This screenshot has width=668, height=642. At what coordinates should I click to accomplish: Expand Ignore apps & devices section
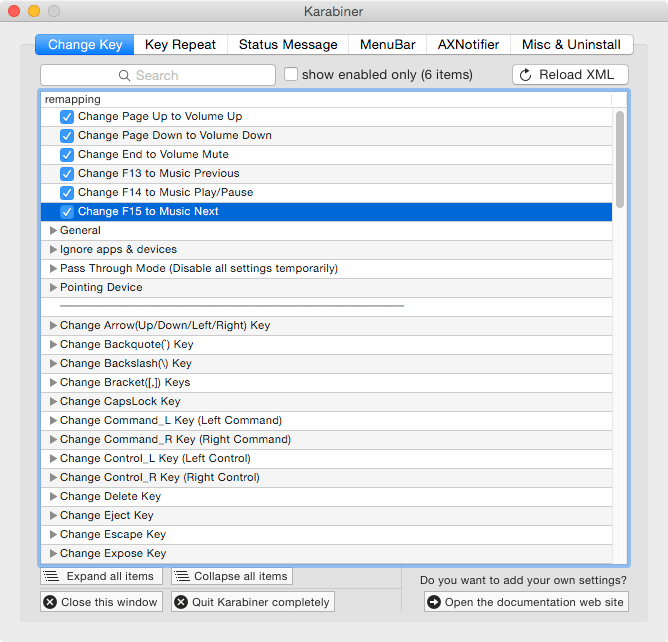[53, 249]
